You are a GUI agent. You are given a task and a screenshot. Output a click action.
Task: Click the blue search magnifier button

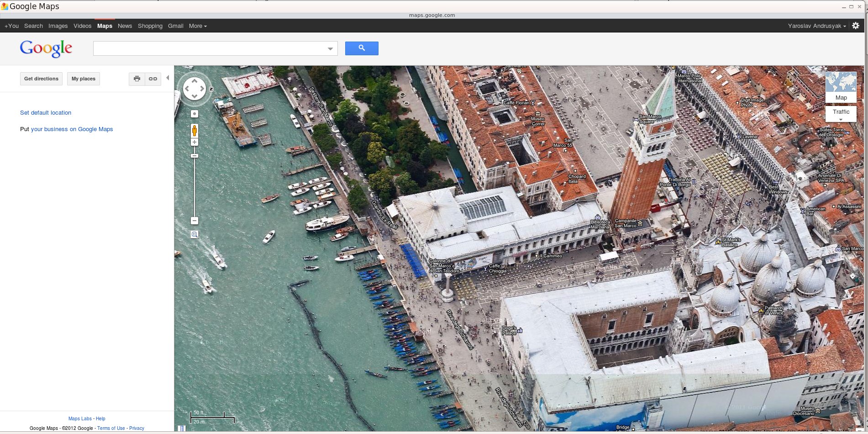click(361, 48)
